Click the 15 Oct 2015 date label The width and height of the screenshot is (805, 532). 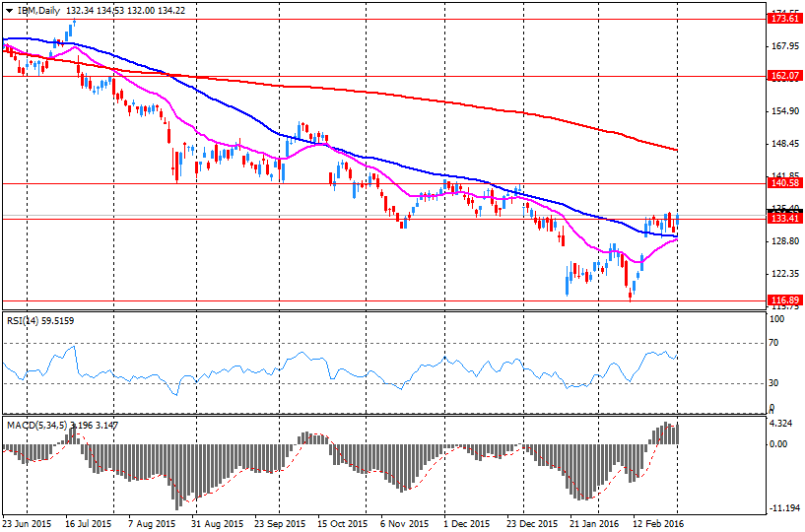point(343,524)
